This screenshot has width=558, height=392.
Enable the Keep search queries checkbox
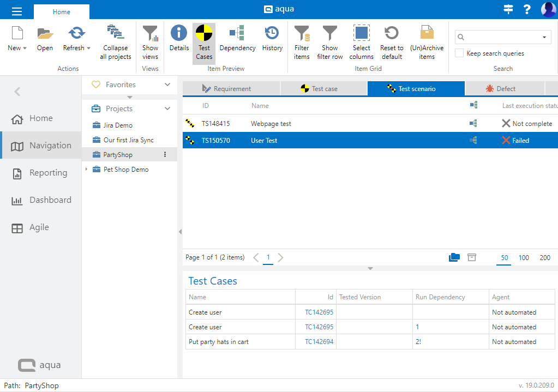(x=459, y=53)
